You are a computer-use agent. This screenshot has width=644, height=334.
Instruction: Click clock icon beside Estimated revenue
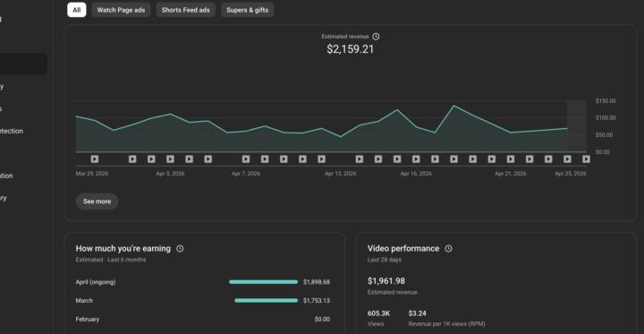pyautogui.click(x=376, y=37)
